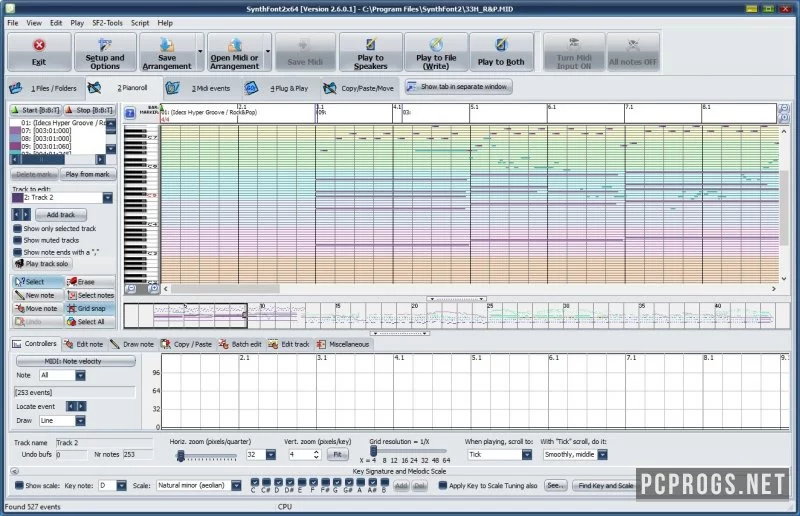
Task: Expand the Save Arrangement dropdown arrow
Action: click(200, 52)
